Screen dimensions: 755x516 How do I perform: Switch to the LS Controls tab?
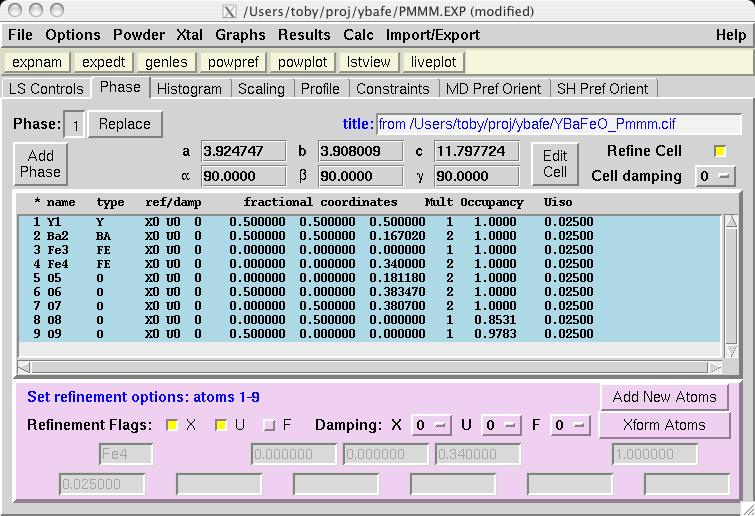click(x=46, y=89)
